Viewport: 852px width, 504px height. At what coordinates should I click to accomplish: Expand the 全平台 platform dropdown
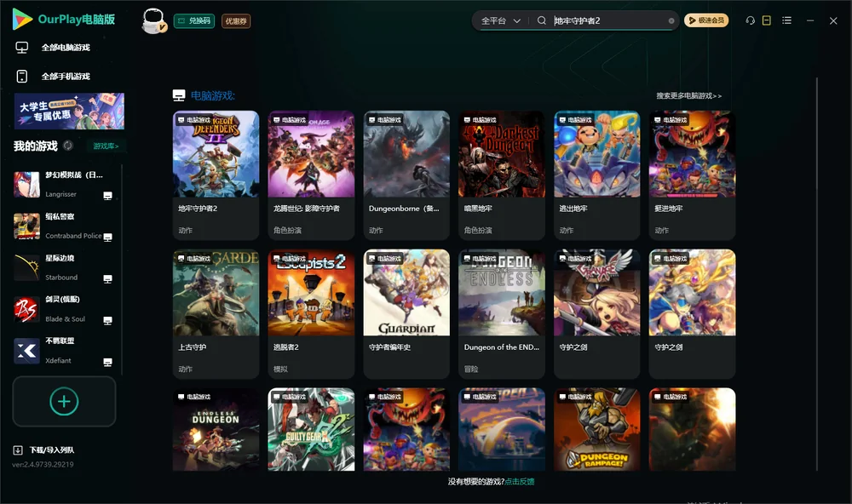[500, 20]
